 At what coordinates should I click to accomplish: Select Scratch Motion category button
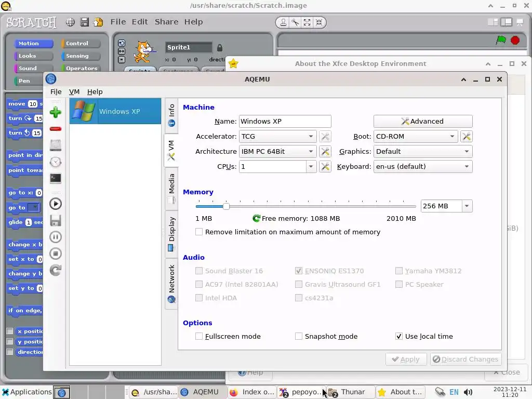(x=33, y=44)
